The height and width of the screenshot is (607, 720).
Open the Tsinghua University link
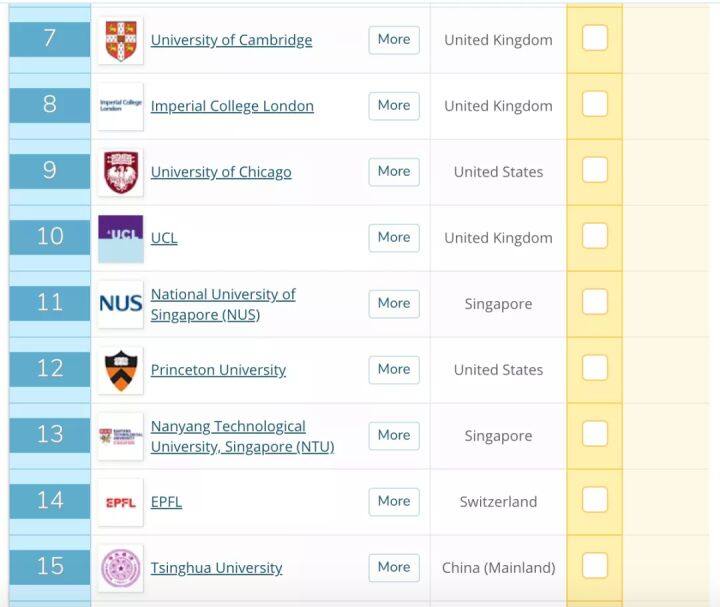coord(216,568)
